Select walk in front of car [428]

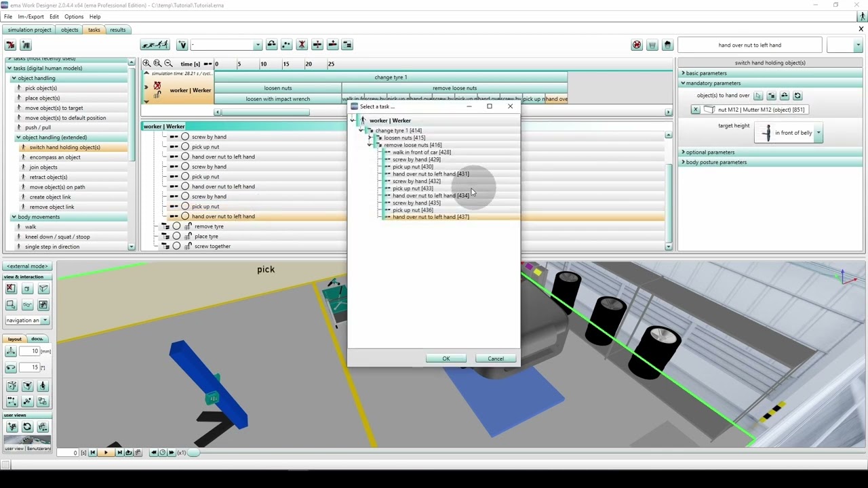(421, 152)
